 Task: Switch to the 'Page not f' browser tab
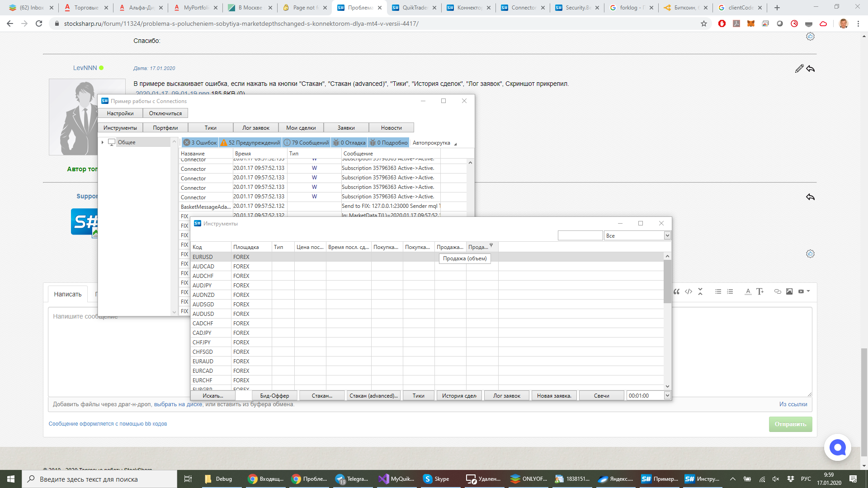click(305, 8)
